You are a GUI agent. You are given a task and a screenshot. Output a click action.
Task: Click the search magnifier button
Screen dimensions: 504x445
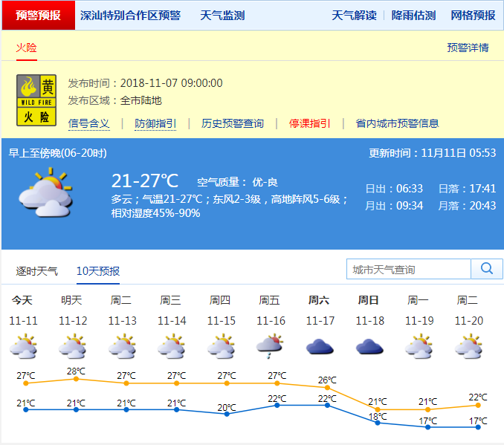(487, 269)
